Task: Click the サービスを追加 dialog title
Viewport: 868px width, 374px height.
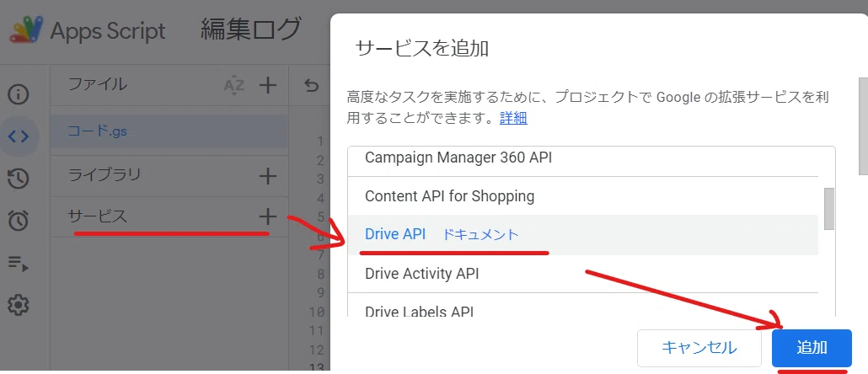Action: (x=422, y=49)
